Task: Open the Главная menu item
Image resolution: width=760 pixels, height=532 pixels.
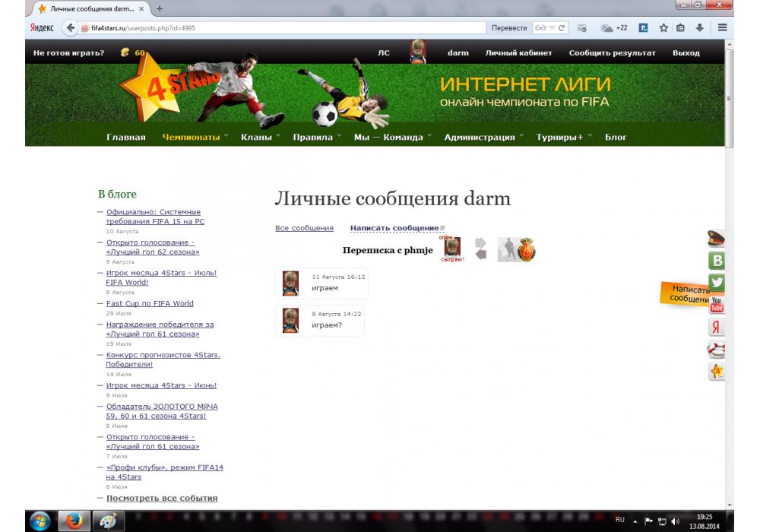Action: pos(125,138)
